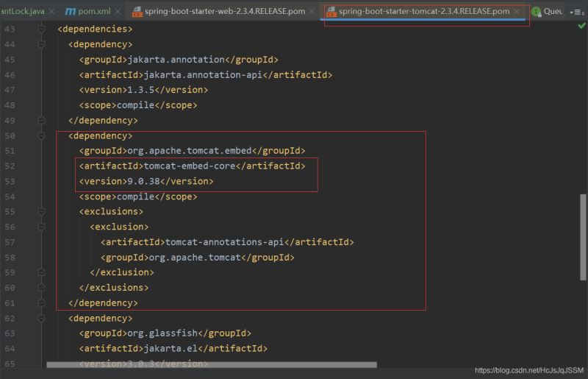The width and height of the screenshot is (588, 379).
Task: Show hidden tabs list dropdown
Action: [x=577, y=12]
